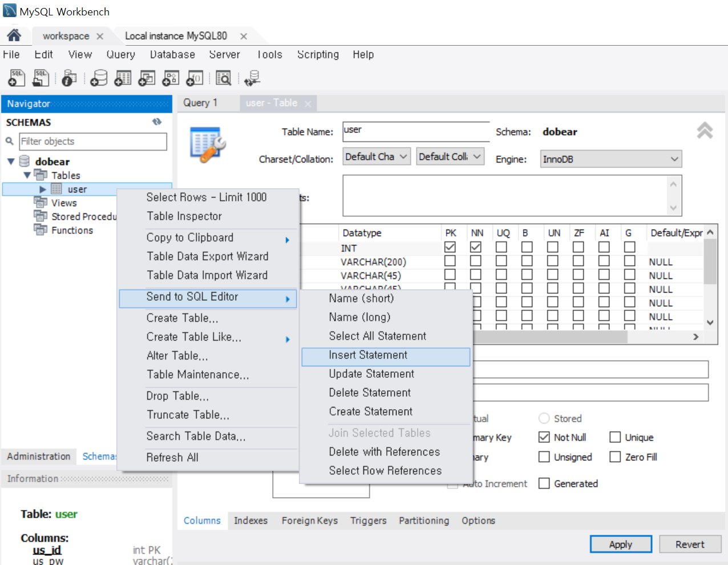Viewport: 728px width, 565px height.
Task: Create new schema toolbar icon
Action: point(99,78)
